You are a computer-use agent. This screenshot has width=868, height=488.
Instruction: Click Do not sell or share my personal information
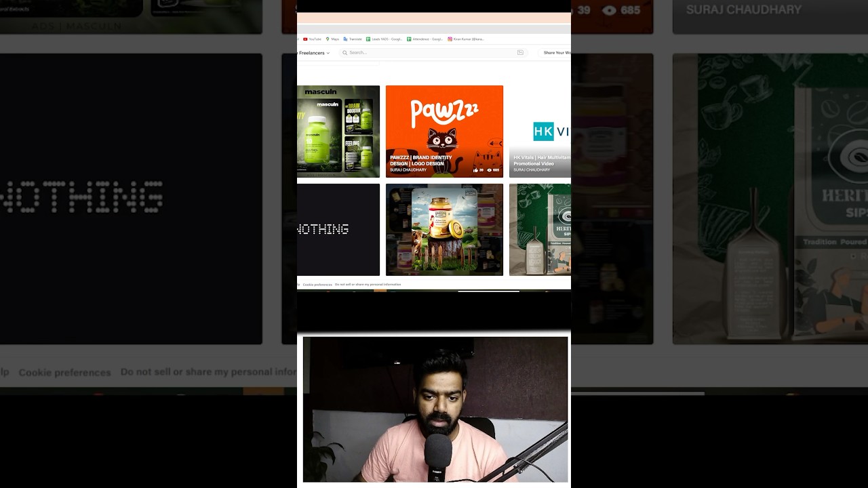tap(368, 285)
